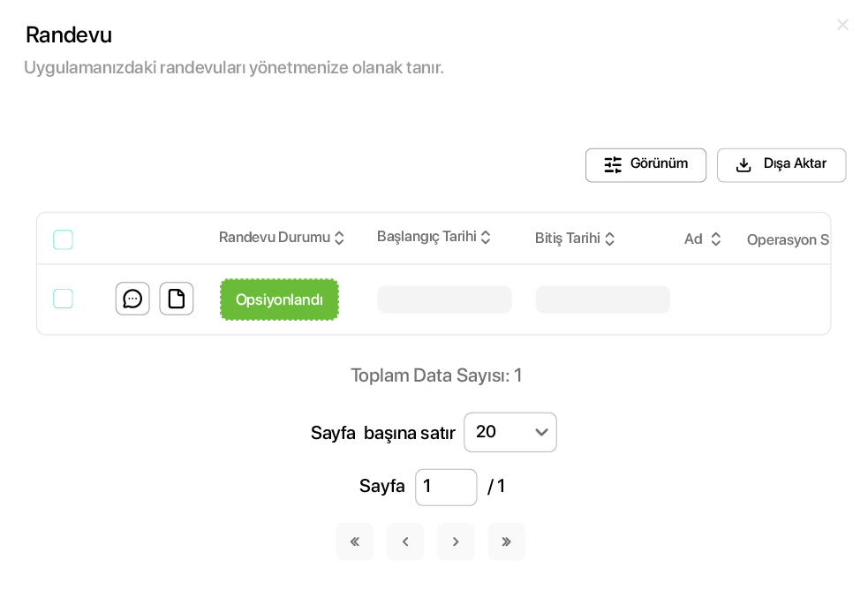Click the Sayfa page number field
868x591 pixels.
(x=446, y=487)
